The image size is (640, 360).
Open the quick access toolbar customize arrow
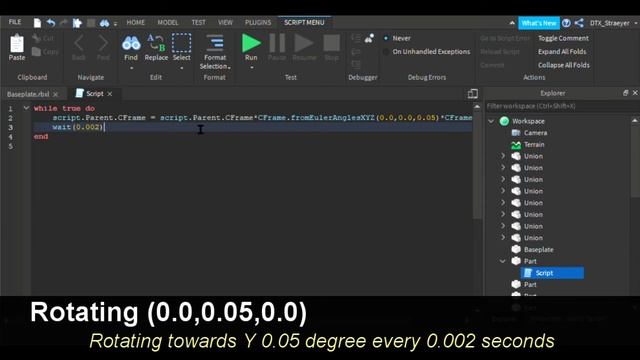[x=116, y=24]
